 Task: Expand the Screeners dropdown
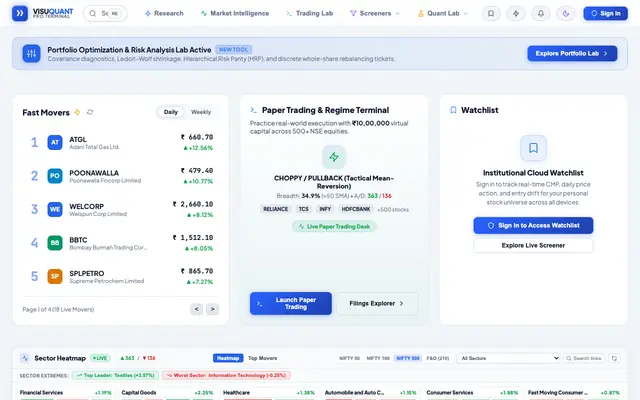(375, 13)
